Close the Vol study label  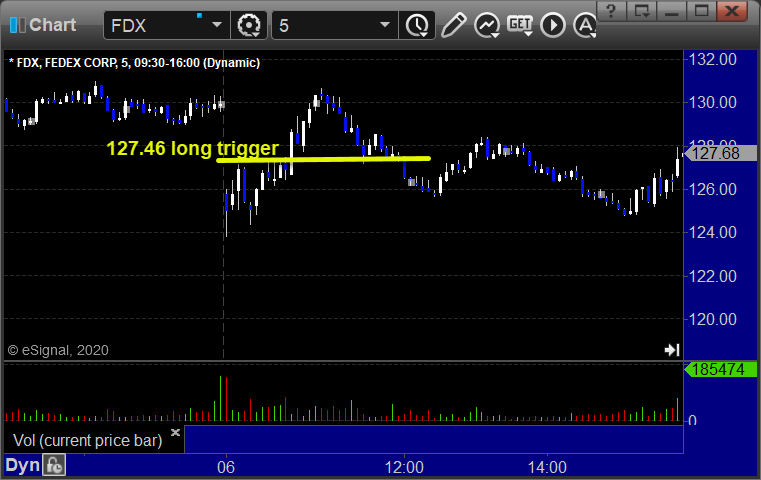(175, 432)
